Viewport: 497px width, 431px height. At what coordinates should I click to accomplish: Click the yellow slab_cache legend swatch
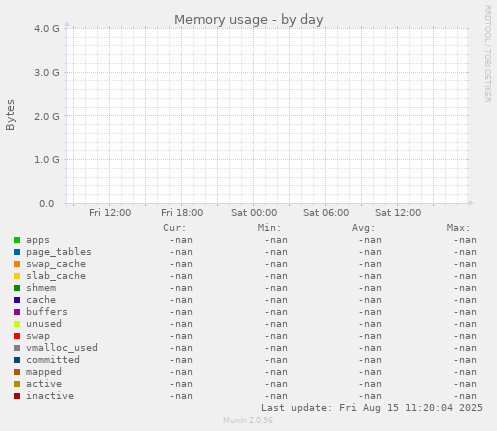click(x=17, y=276)
